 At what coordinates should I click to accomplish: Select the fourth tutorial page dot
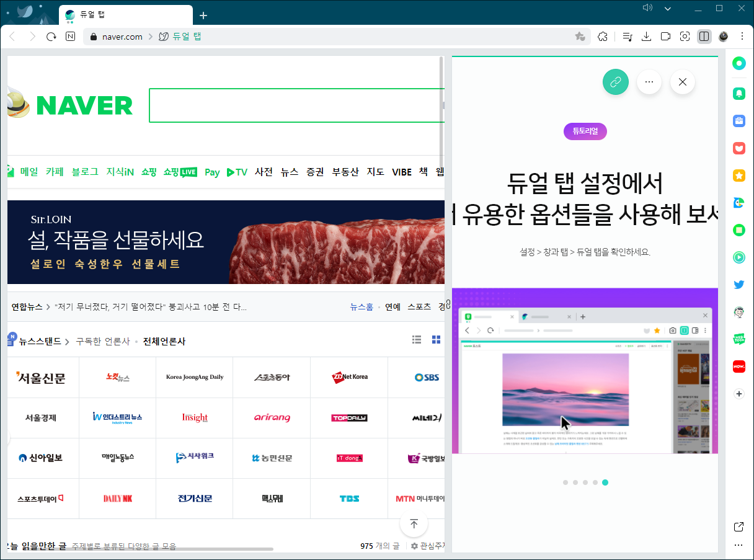pos(595,482)
